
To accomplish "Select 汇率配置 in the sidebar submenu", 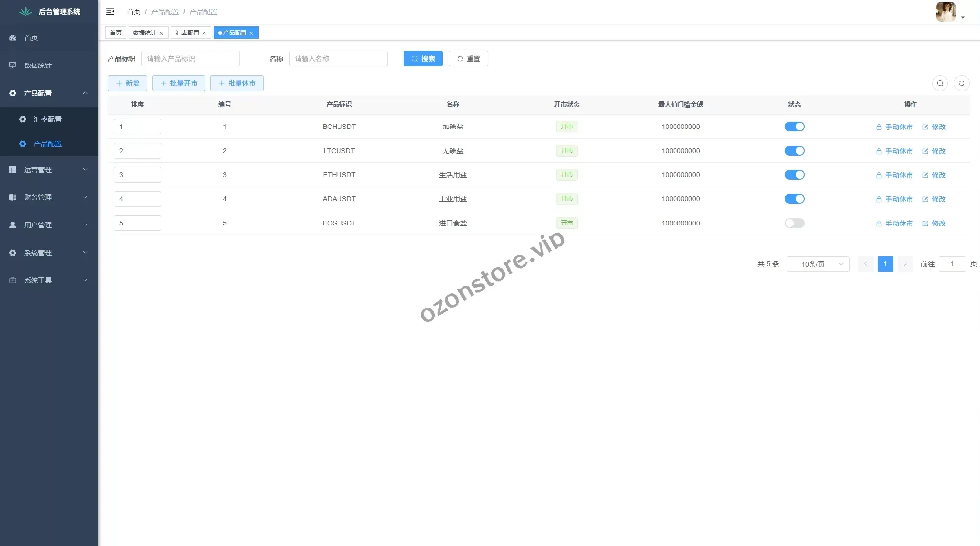I will [47, 119].
